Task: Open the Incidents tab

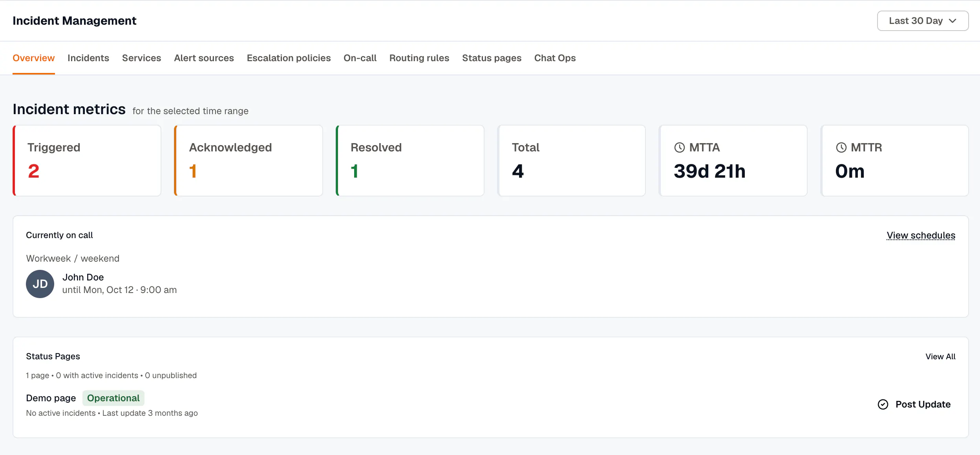Action: [88, 58]
